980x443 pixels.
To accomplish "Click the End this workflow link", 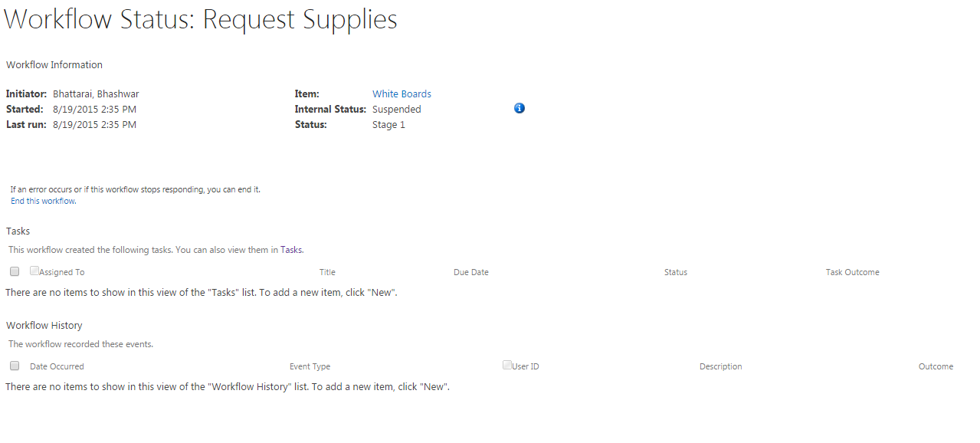I will [43, 201].
